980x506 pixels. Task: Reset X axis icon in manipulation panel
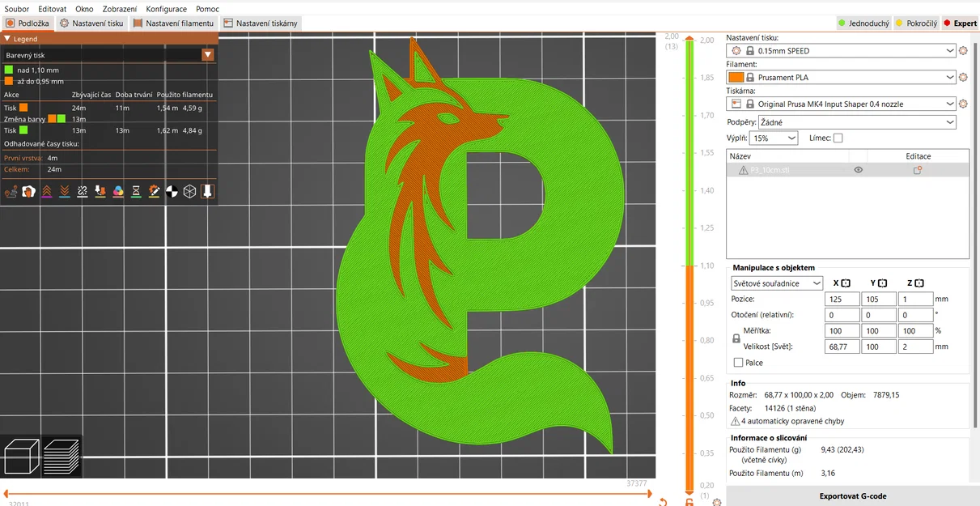pos(846,283)
